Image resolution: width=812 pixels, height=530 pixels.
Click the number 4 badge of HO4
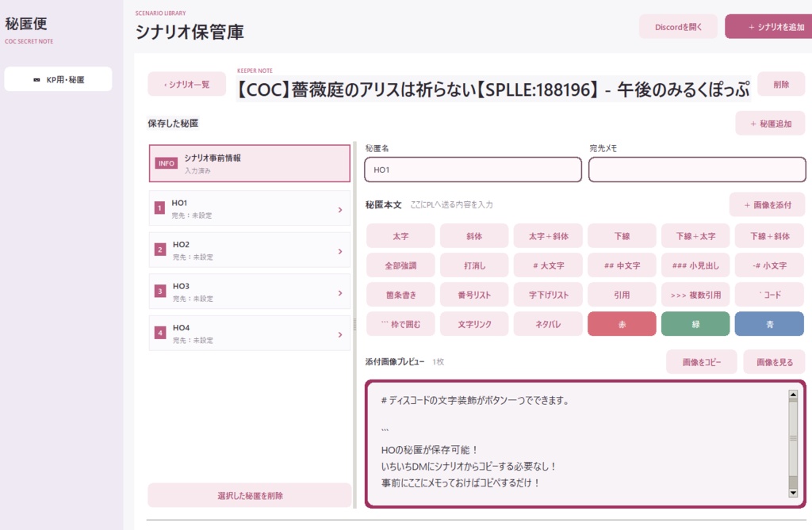[x=160, y=333]
